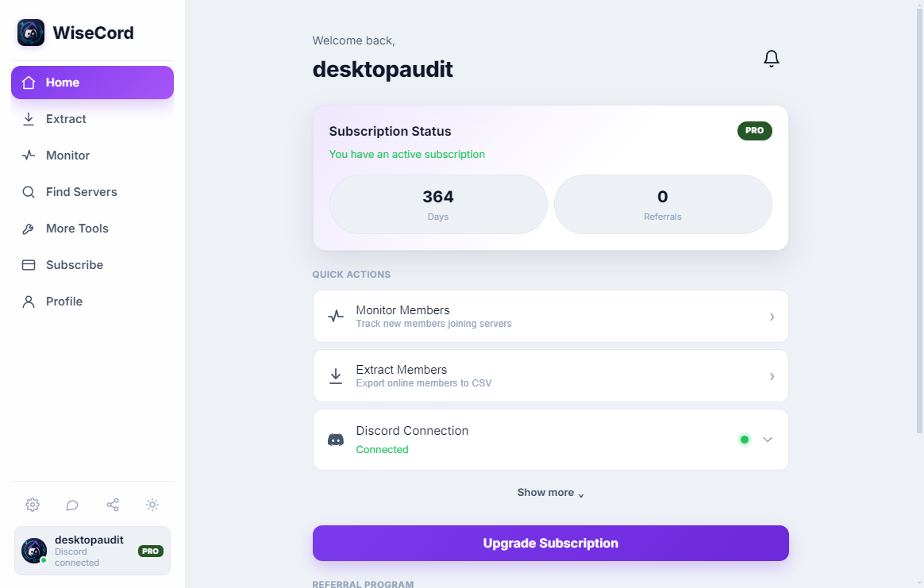This screenshot has width=924, height=588.
Task: Click the Subscription Status heading
Action: point(390,132)
